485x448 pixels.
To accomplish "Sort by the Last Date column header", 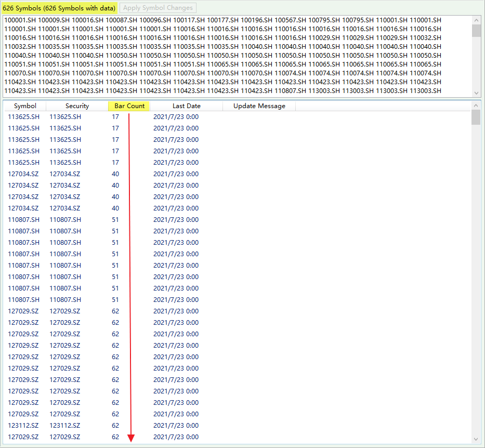I will [x=186, y=106].
